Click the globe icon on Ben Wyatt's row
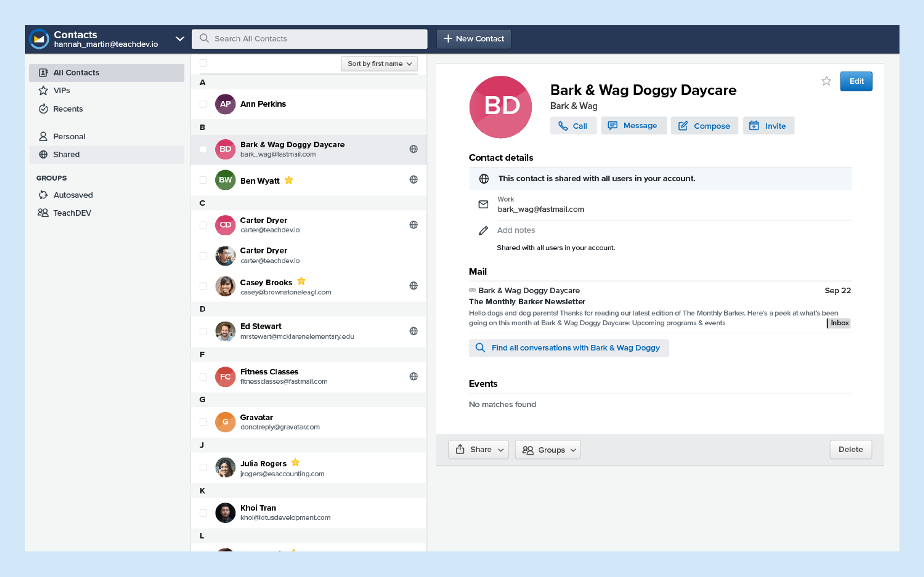The image size is (924, 577). point(414,180)
